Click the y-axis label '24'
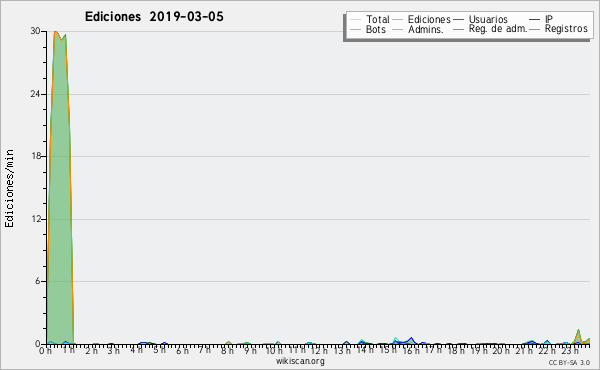This screenshot has width=600, height=370. pos(36,94)
